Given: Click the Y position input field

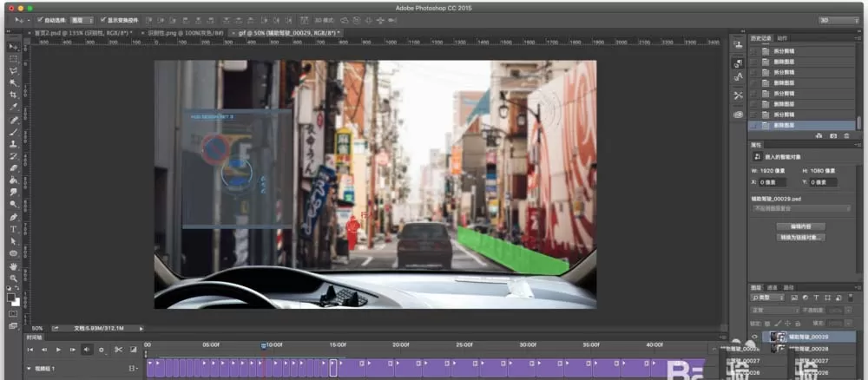Looking at the screenshot, I should [x=823, y=182].
